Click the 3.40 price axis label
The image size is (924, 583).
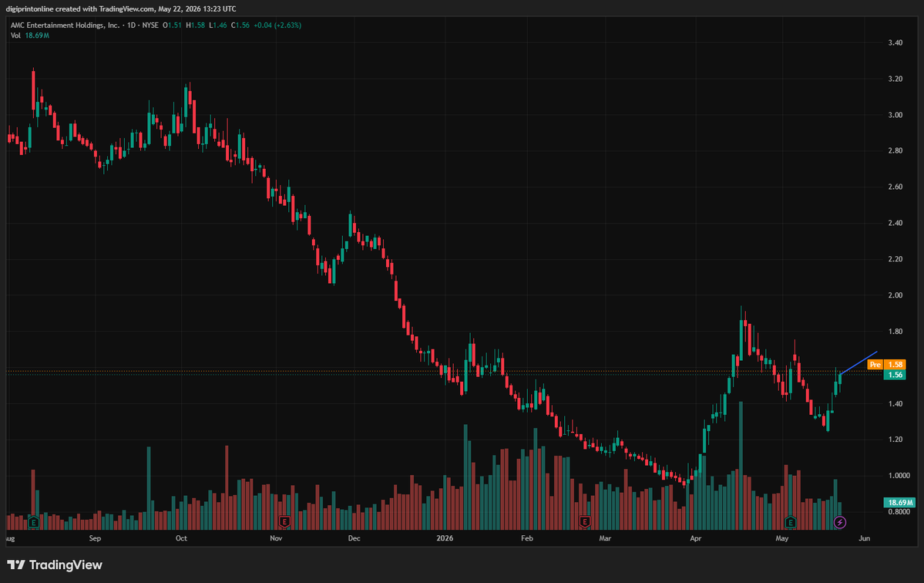point(895,42)
